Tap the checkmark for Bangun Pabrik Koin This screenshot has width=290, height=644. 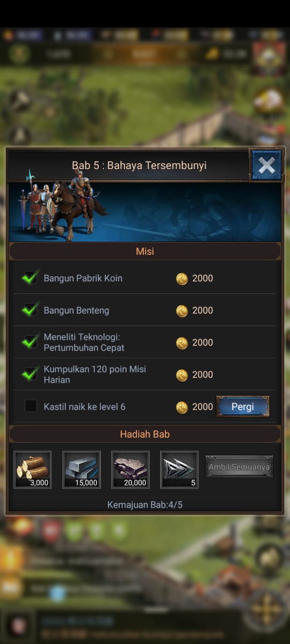coord(31,277)
